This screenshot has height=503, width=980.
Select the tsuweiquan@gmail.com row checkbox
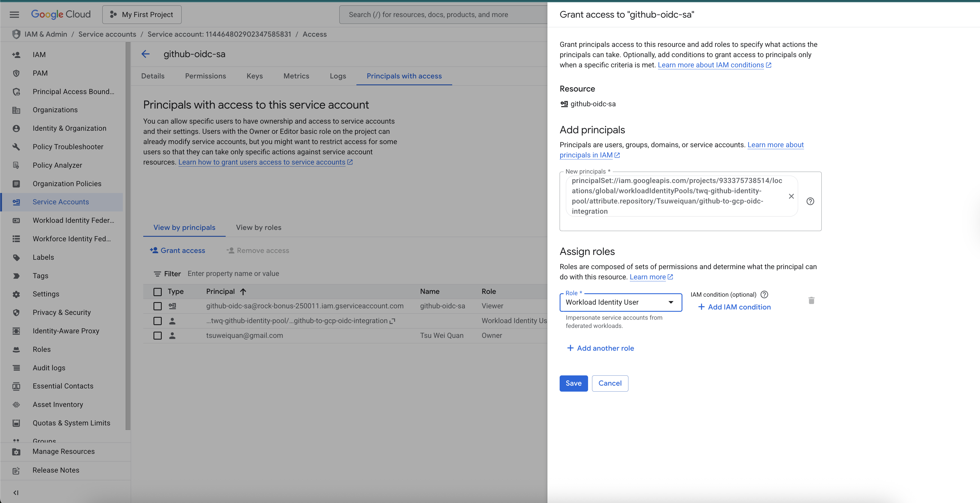[x=157, y=336]
